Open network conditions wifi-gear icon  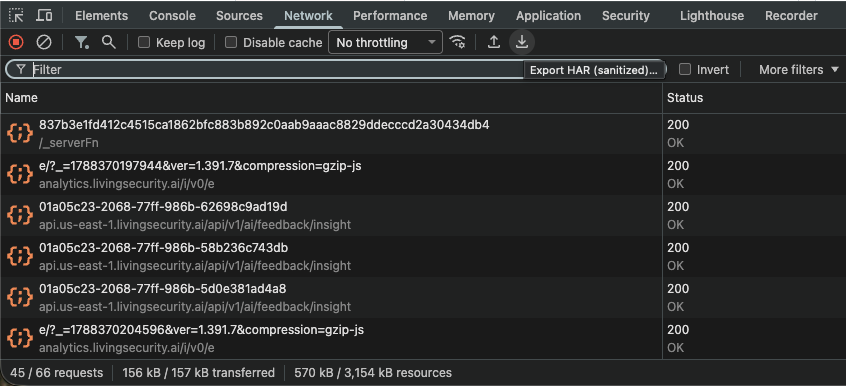pyautogui.click(x=458, y=42)
